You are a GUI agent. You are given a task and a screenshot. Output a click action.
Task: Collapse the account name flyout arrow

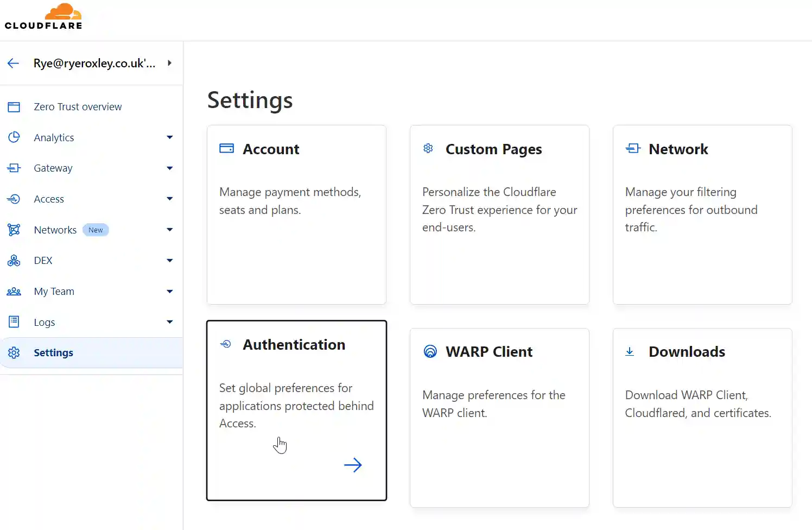coord(169,63)
